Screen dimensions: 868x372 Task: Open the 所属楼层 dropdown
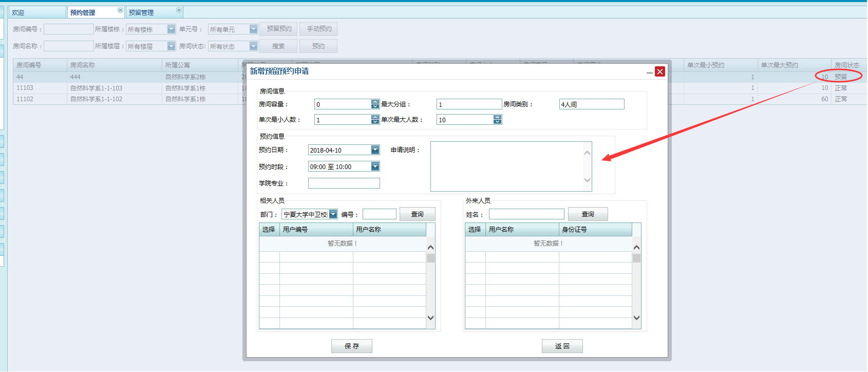171,46
